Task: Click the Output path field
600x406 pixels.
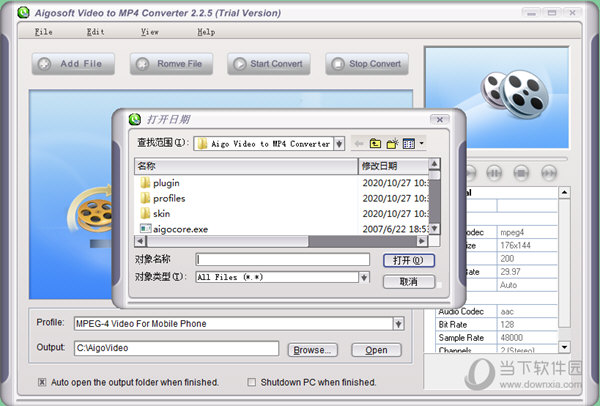Action: (x=176, y=348)
